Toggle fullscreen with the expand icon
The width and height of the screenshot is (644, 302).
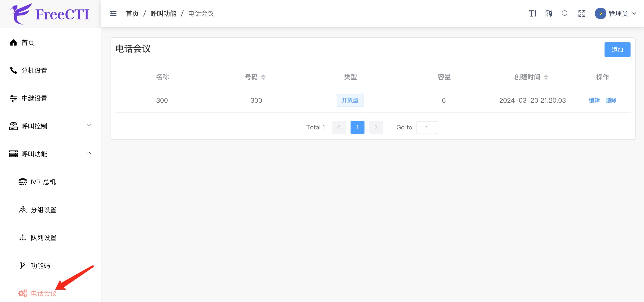[582, 13]
